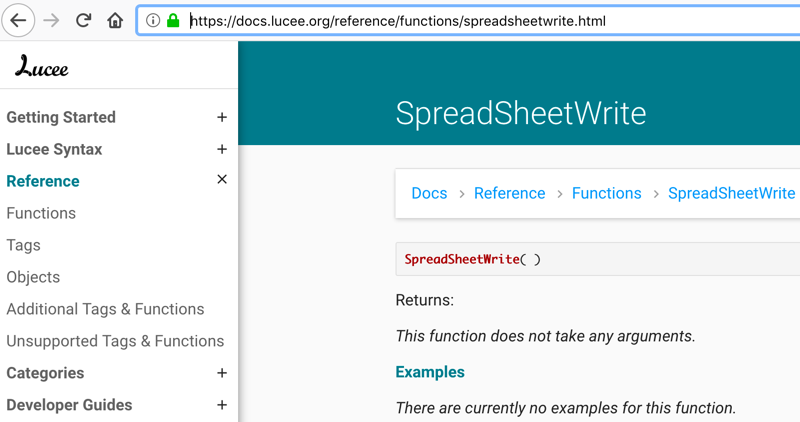Click the SpreadSheetWrite( ) code snippet
Viewport: 800px width, 422px height.
pyautogui.click(x=472, y=259)
